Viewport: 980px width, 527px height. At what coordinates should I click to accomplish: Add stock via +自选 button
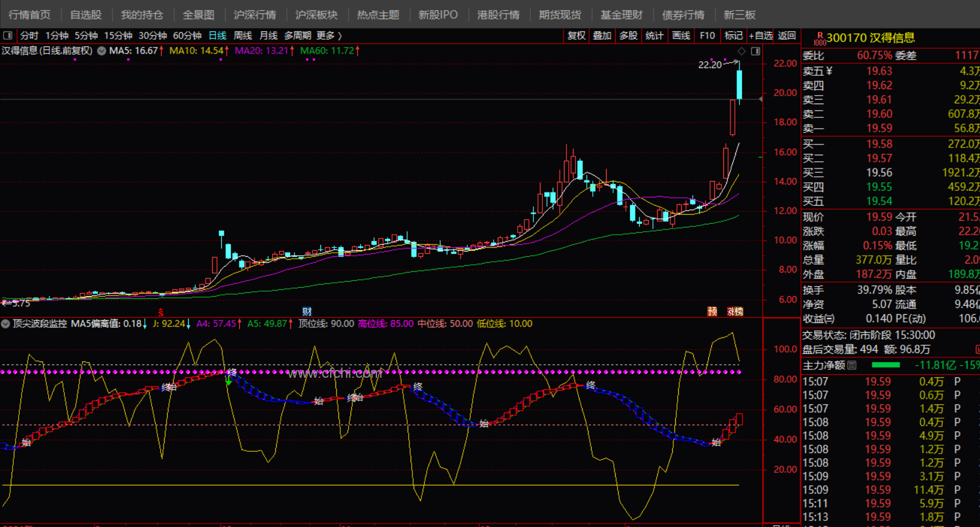[x=761, y=35]
